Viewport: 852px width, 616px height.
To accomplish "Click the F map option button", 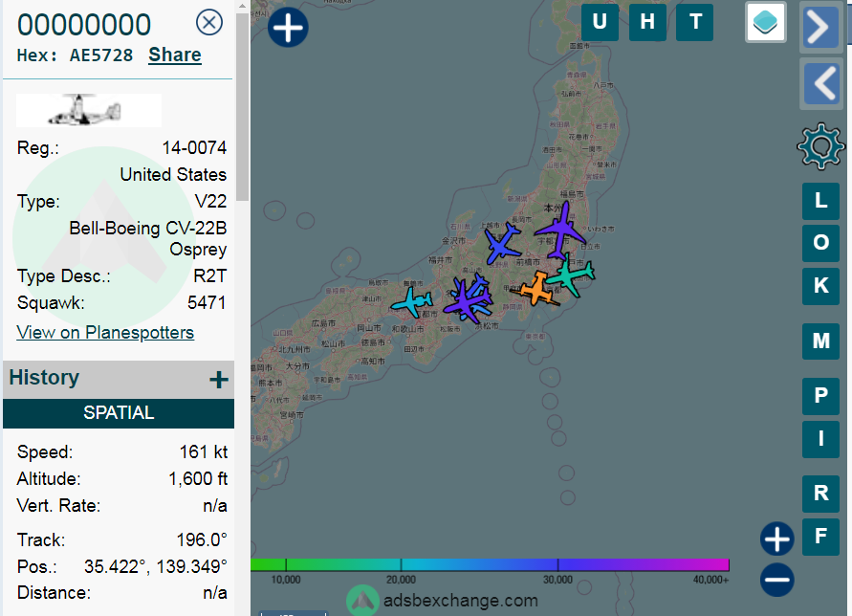I will (821, 538).
